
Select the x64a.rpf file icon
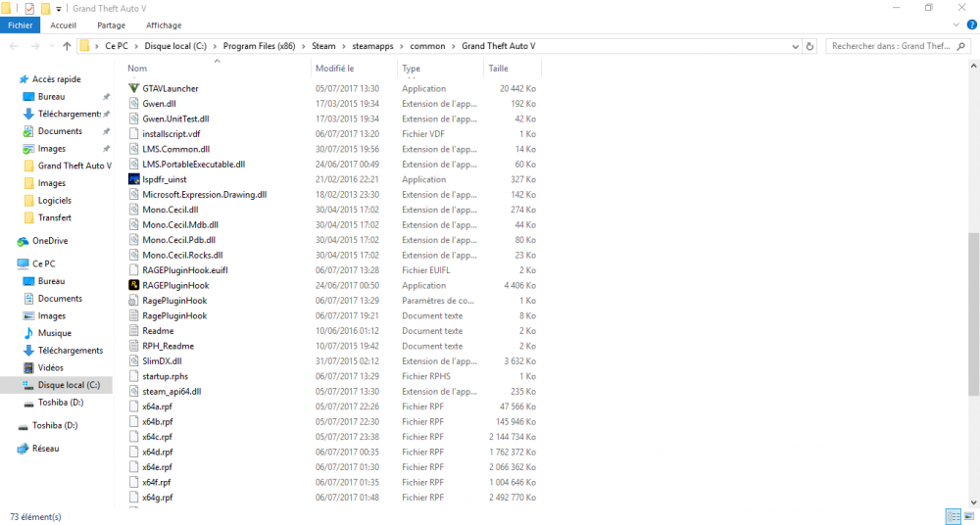click(132, 406)
